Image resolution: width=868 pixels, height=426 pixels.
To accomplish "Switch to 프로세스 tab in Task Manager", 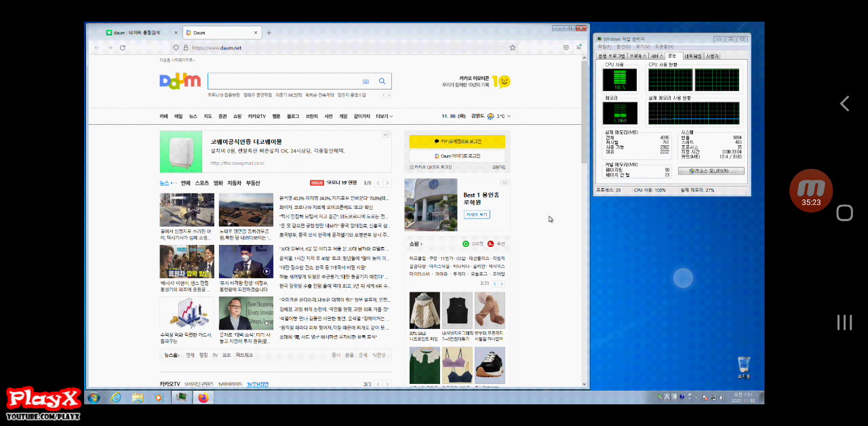I will click(638, 56).
